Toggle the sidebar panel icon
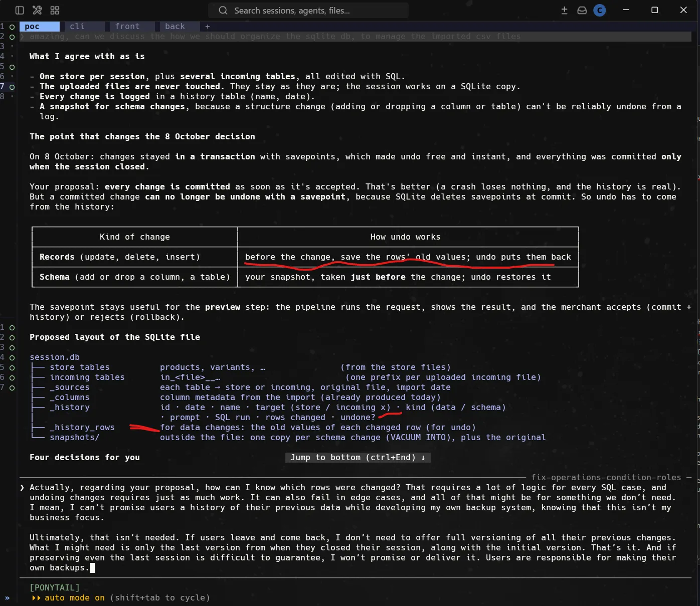Screen dimensions: 700x606 click(20, 10)
